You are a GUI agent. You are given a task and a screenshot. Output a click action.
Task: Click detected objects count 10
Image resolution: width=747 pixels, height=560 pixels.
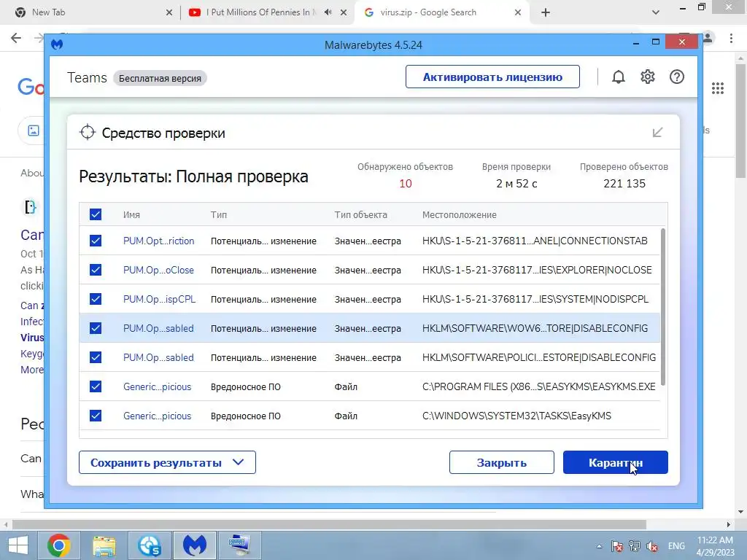[406, 183]
